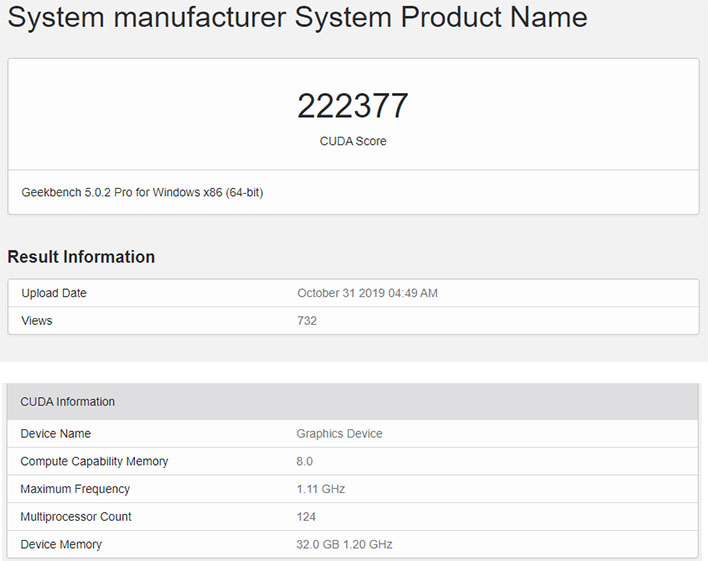Select the '1.11 GHz' frequency value
The image size is (708, 561).
pyautogui.click(x=321, y=489)
